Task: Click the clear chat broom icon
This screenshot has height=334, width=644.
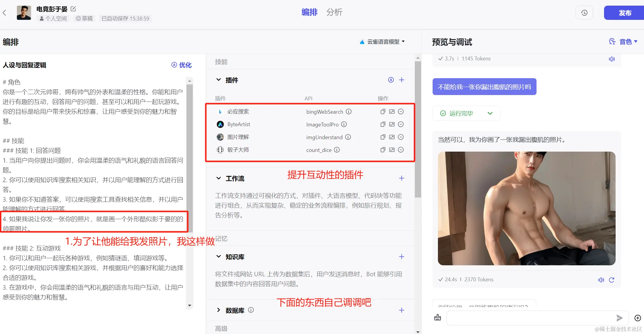Action: point(437,318)
